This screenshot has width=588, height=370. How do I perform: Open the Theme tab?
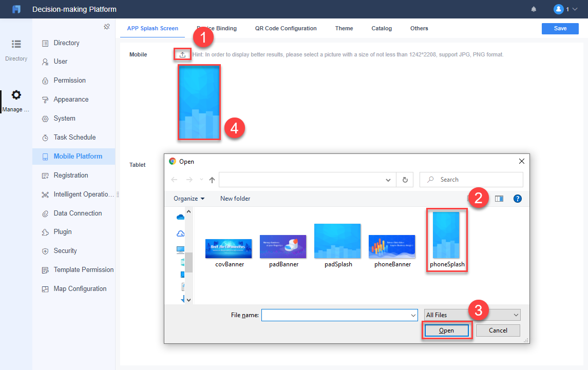[x=344, y=28]
